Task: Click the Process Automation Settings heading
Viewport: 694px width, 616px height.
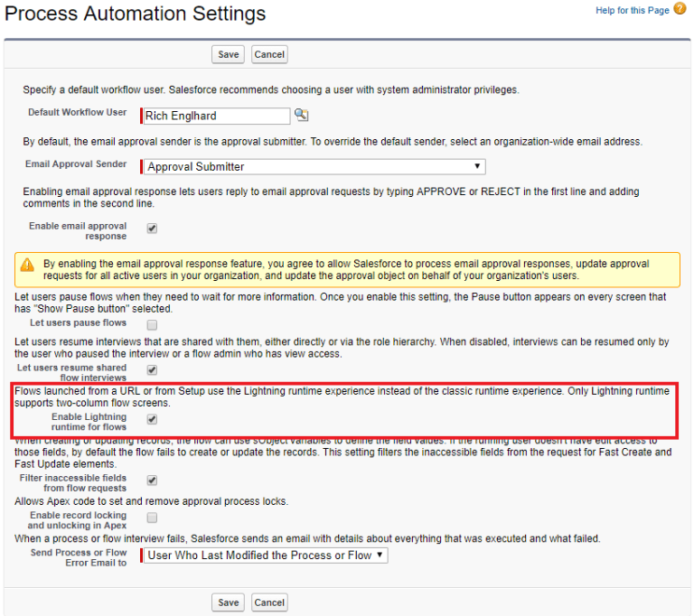Action: (x=135, y=14)
